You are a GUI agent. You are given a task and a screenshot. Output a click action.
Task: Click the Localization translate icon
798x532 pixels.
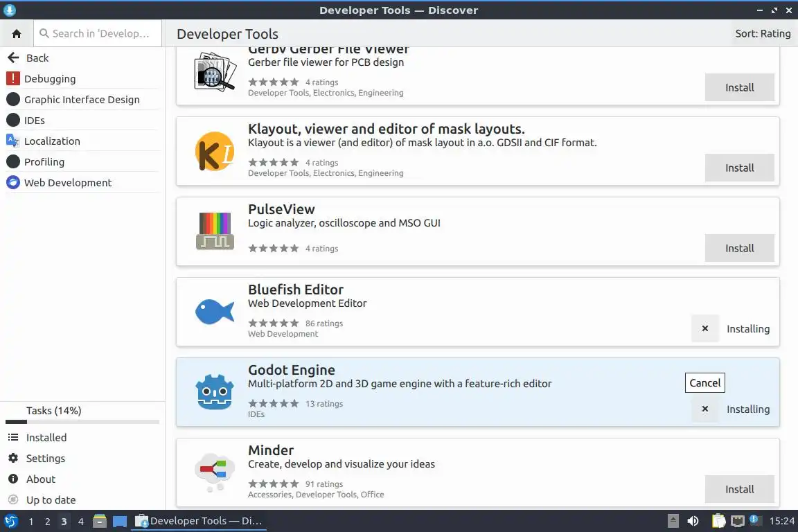(12, 141)
